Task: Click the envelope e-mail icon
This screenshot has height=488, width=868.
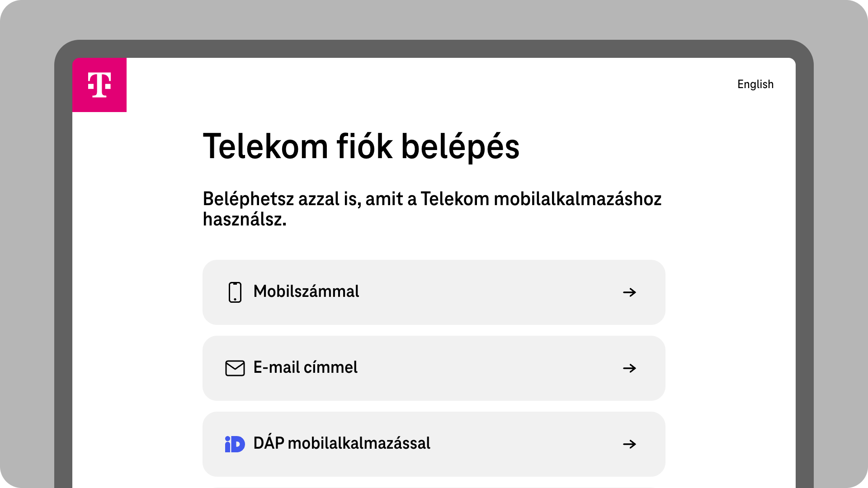Action: (x=235, y=368)
